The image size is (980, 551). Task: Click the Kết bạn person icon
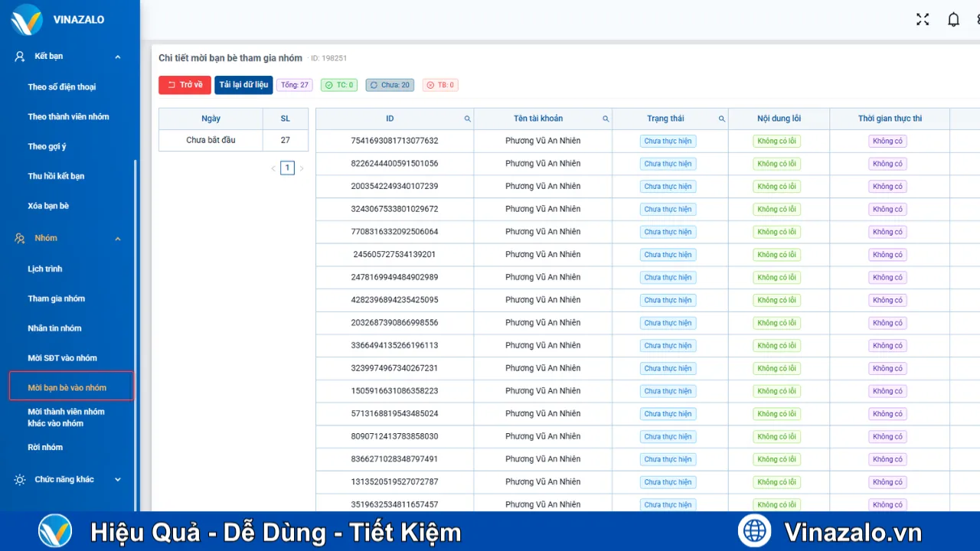click(x=20, y=57)
